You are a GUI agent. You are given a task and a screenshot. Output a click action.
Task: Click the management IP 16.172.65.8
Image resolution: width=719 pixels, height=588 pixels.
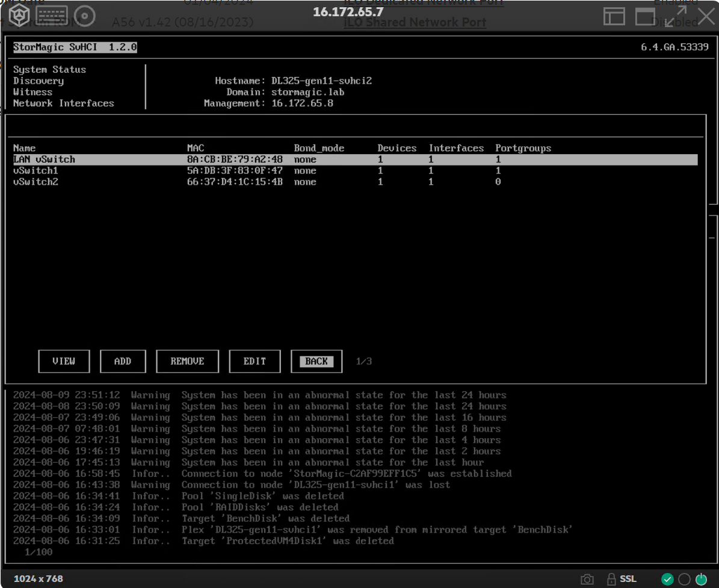(302, 103)
